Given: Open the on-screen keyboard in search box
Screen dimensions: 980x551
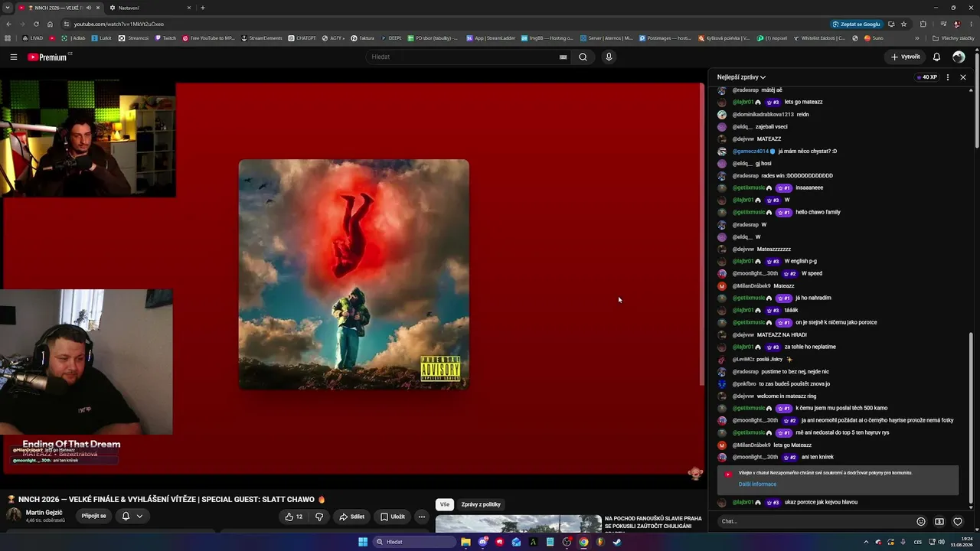Looking at the screenshot, I should pyautogui.click(x=563, y=57).
